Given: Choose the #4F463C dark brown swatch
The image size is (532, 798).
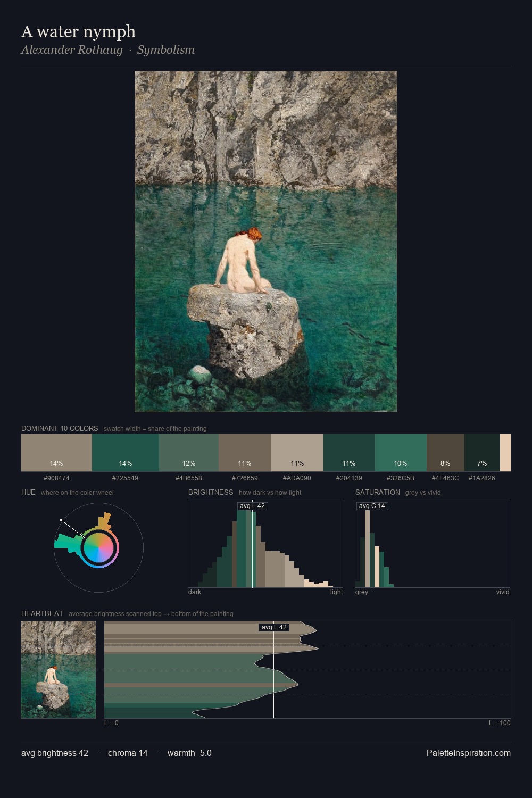Looking at the screenshot, I should pos(445,453).
